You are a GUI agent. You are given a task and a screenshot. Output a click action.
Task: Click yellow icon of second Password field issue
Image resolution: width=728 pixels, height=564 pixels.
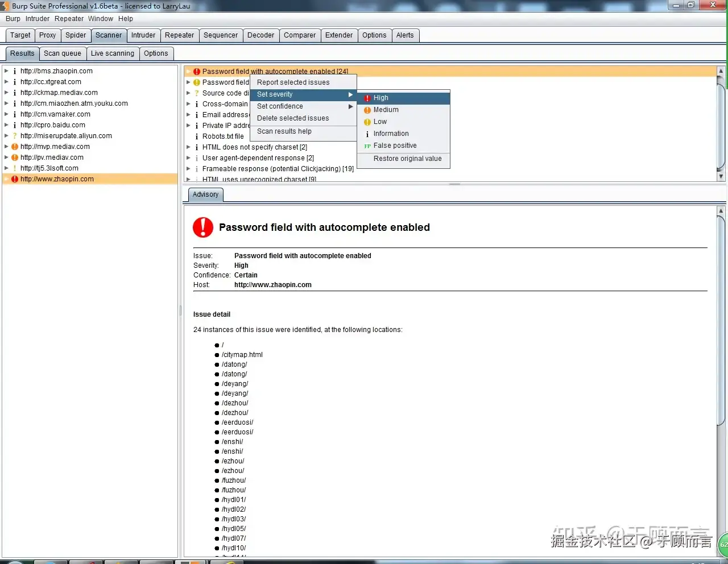click(197, 82)
